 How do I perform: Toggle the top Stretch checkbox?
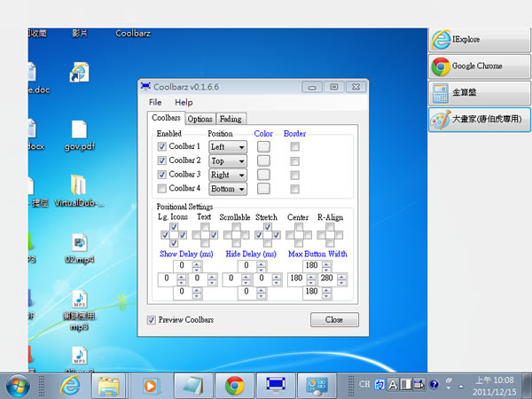pyautogui.click(x=268, y=227)
